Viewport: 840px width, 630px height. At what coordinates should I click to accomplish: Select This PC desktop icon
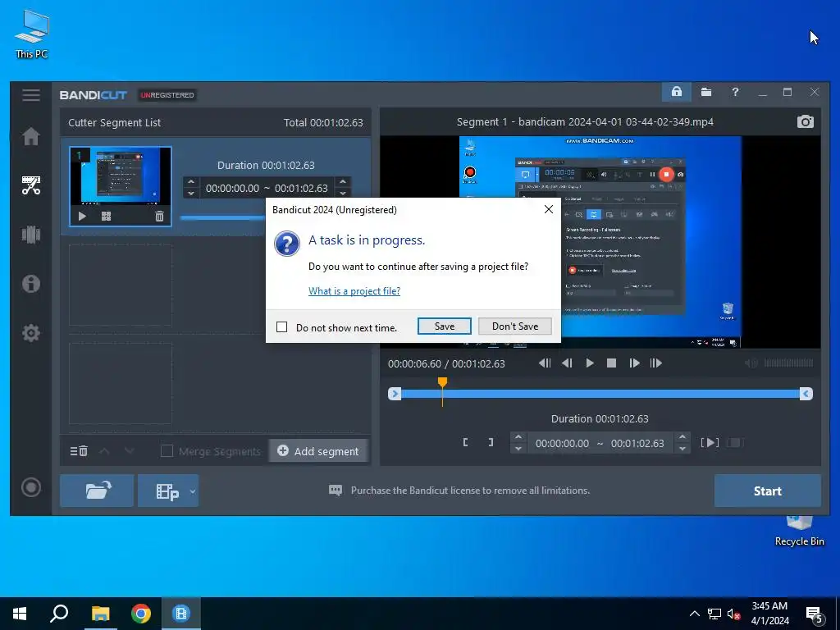32,33
